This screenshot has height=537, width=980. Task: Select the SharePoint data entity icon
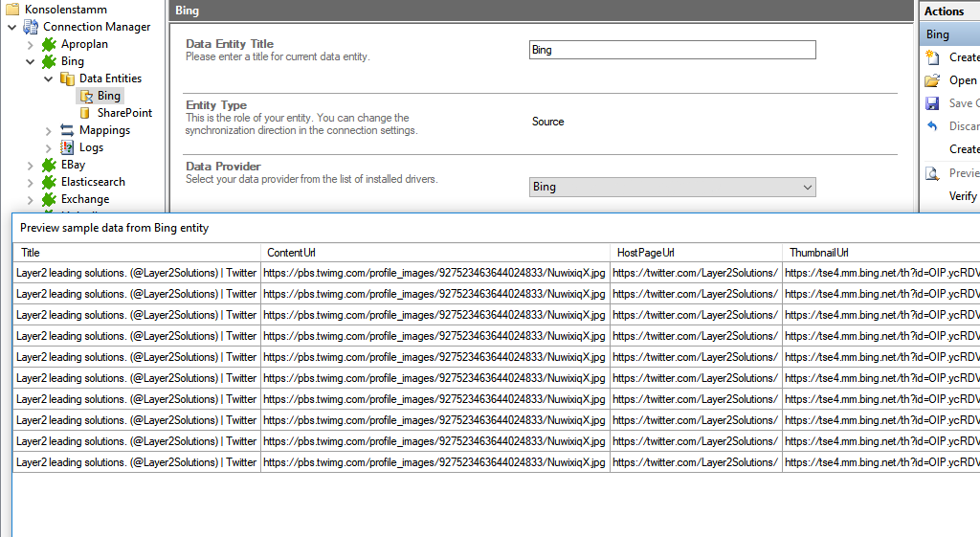point(85,113)
